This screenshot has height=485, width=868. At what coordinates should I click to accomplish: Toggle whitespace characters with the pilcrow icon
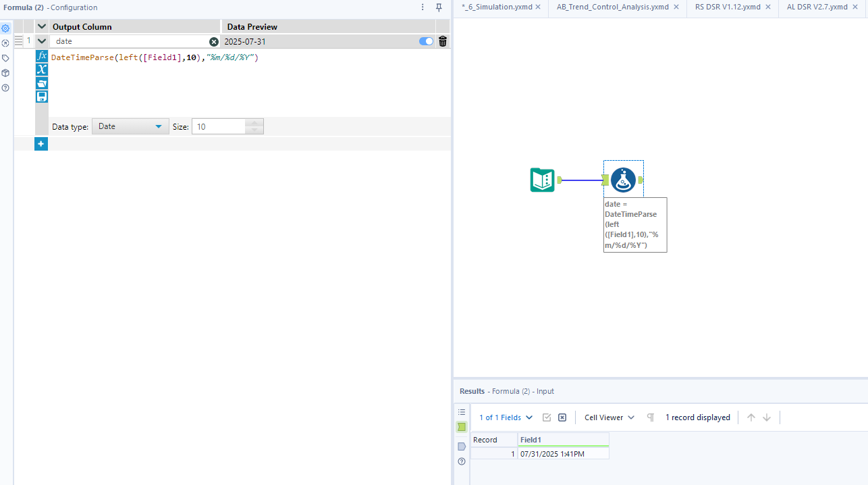click(x=650, y=417)
